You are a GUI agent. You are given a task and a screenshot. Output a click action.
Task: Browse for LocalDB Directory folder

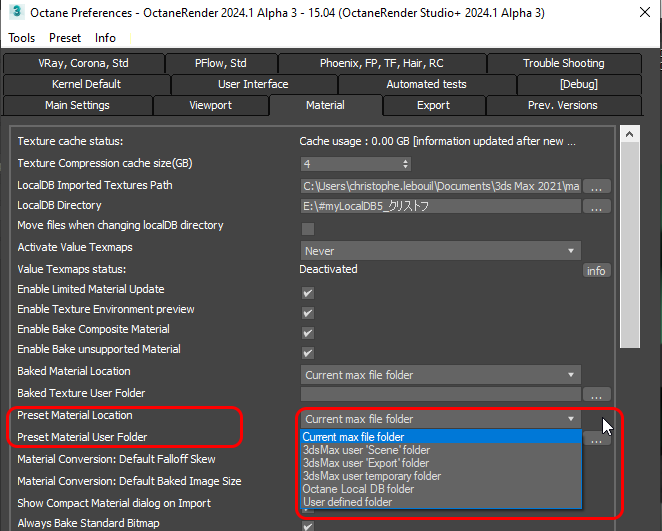pos(597,207)
